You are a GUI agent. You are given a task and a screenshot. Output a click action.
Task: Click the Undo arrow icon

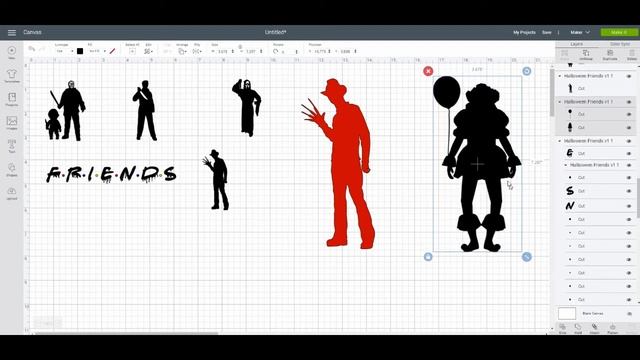[32, 49]
